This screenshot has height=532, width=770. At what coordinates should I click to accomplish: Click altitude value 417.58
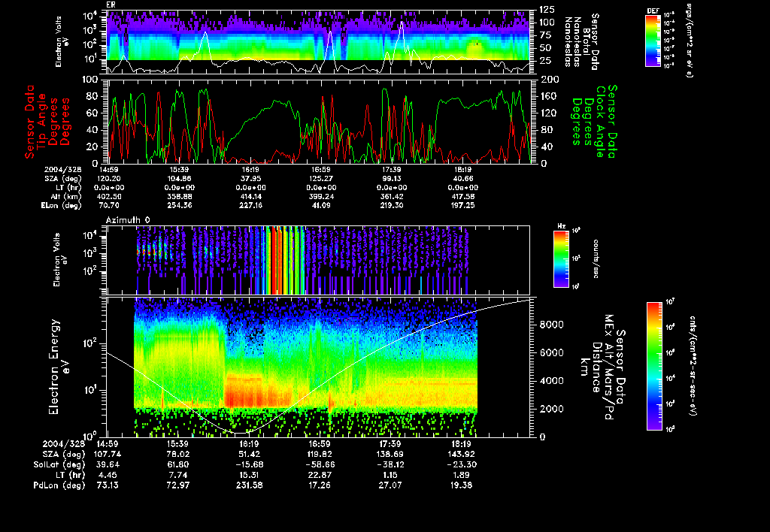462,196
